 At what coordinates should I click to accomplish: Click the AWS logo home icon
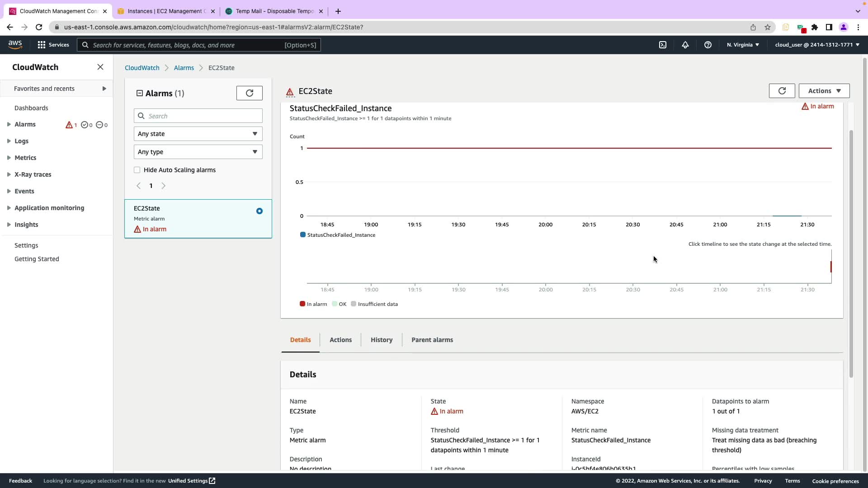point(15,44)
